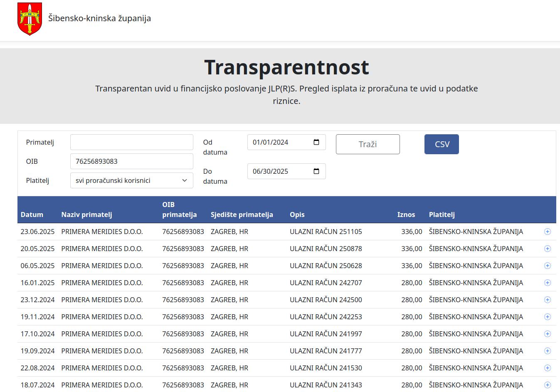Open the Platitelj dropdown selector

pyautogui.click(x=131, y=180)
